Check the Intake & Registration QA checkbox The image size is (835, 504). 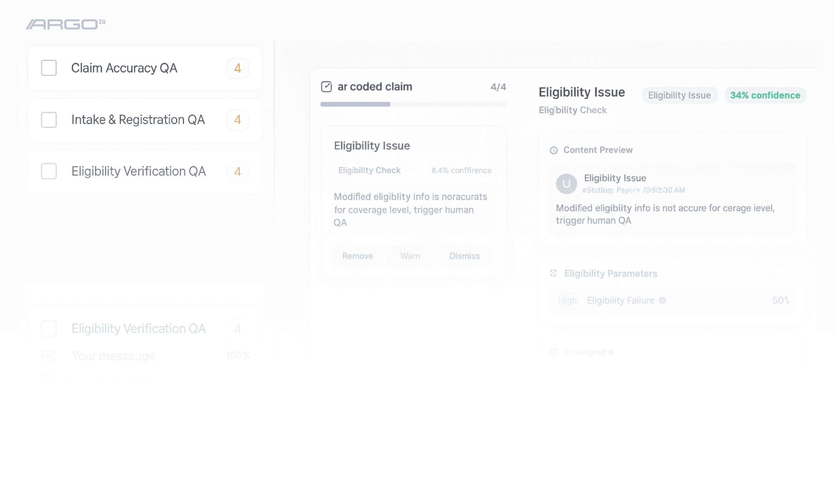pyautogui.click(x=49, y=120)
